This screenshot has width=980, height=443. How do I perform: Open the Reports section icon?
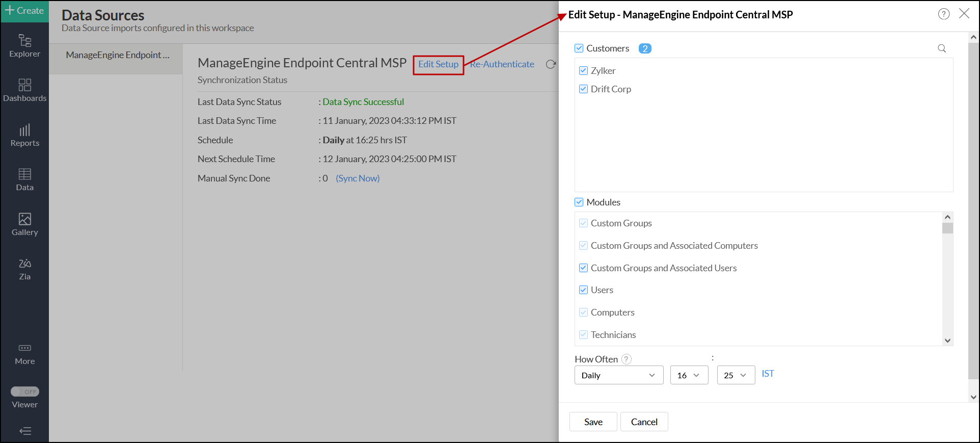pos(24,135)
